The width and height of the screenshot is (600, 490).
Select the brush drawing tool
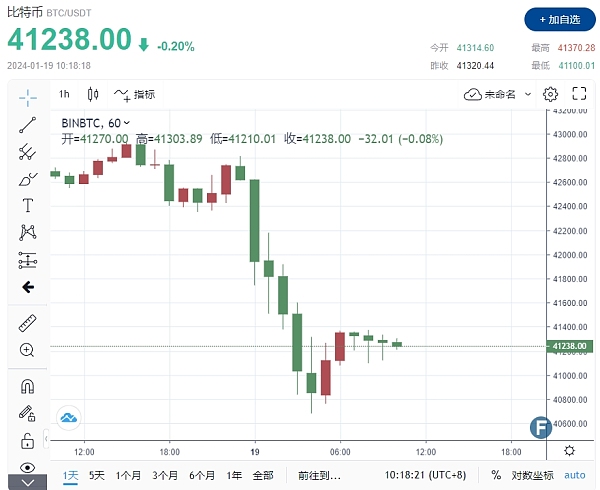[x=27, y=179]
